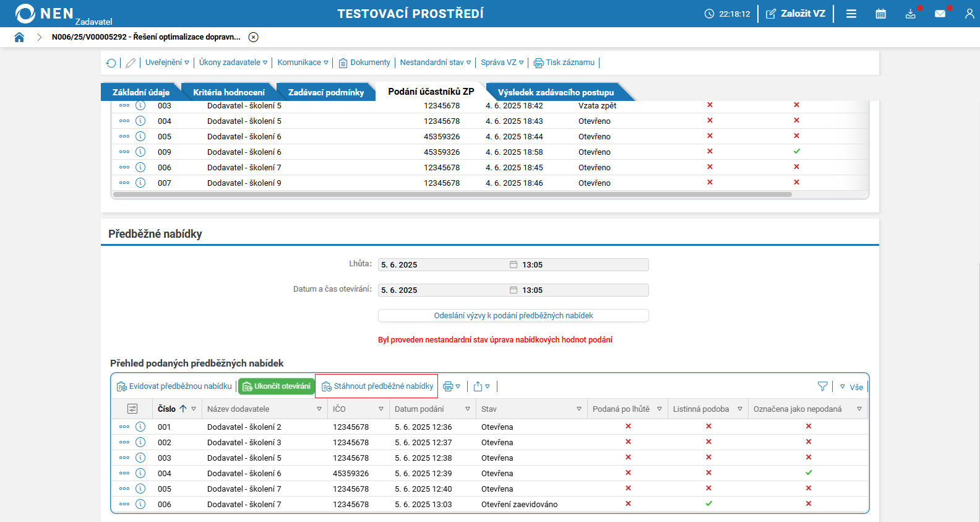Click the refresh icon in the toolbar
This screenshot has height=522, width=980.
pos(111,63)
